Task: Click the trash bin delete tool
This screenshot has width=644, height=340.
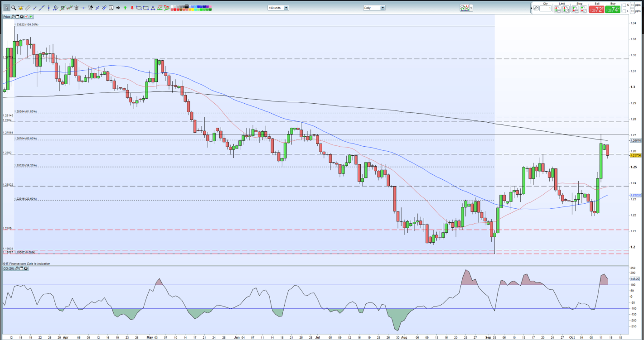Action: pyautogui.click(x=76, y=8)
